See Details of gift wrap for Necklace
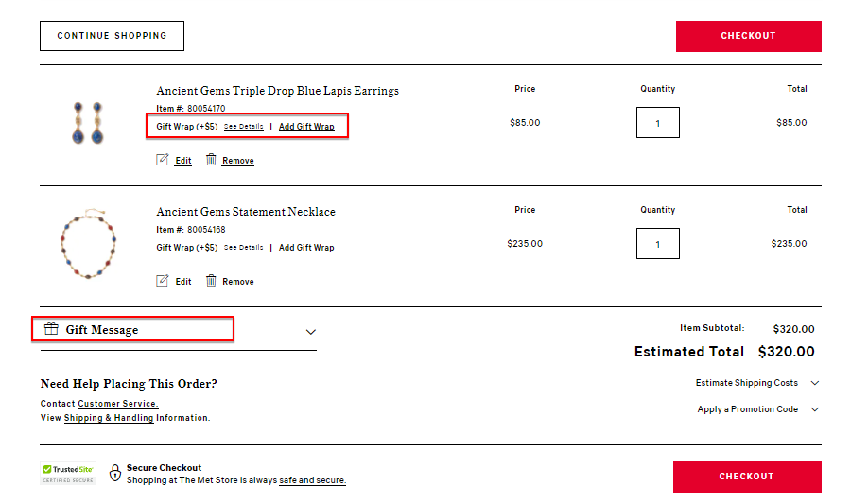 (244, 248)
